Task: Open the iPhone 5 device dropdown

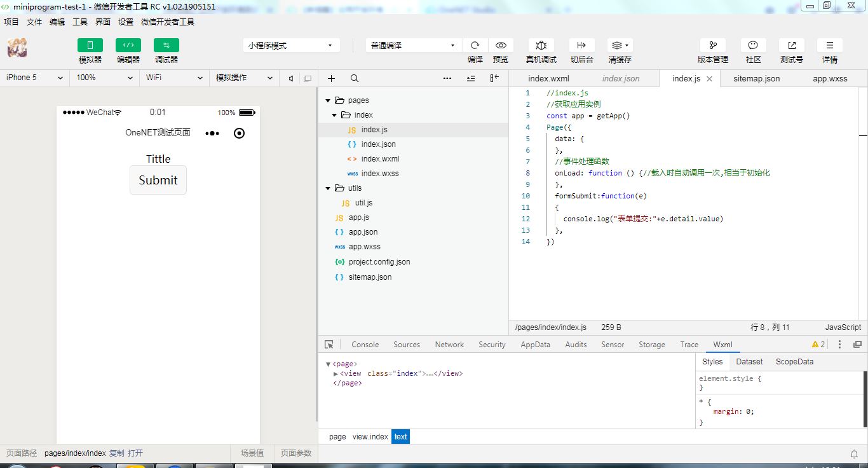Action: tap(34, 78)
